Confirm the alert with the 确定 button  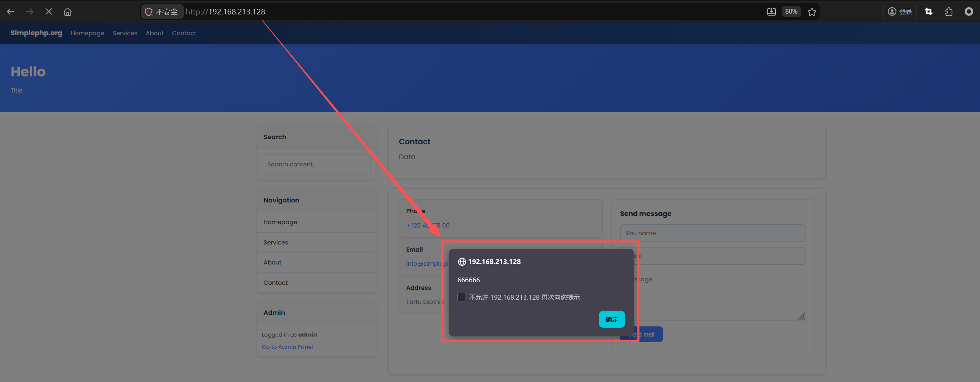pos(612,319)
